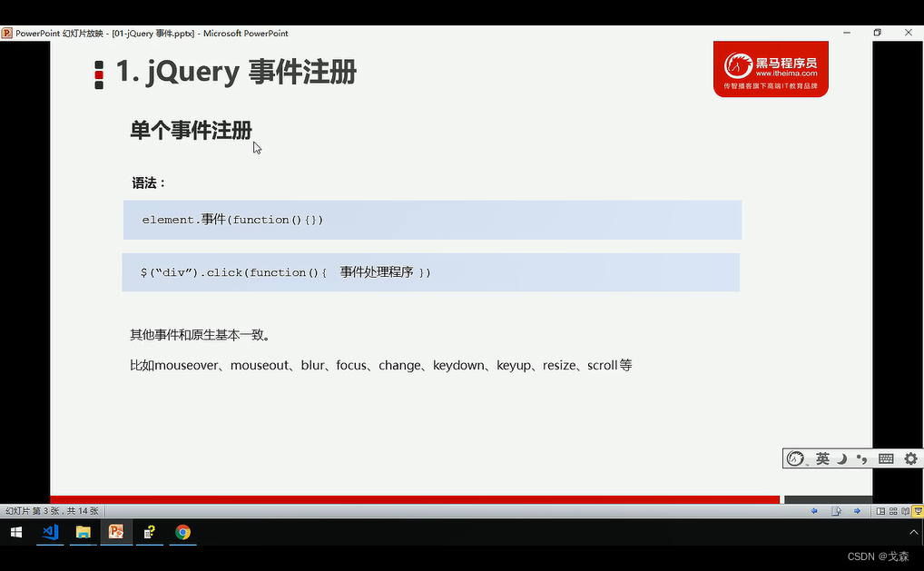Toggle the half-moon full/half width mode
This screenshot has width=924, height=571.
842,458
